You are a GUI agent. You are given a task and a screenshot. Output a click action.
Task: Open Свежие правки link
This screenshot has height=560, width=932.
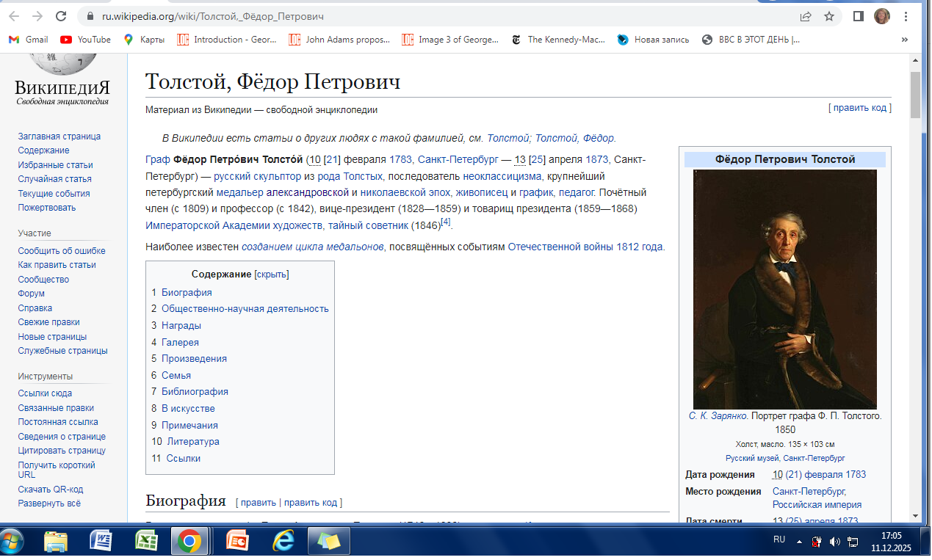click(49, 322)
